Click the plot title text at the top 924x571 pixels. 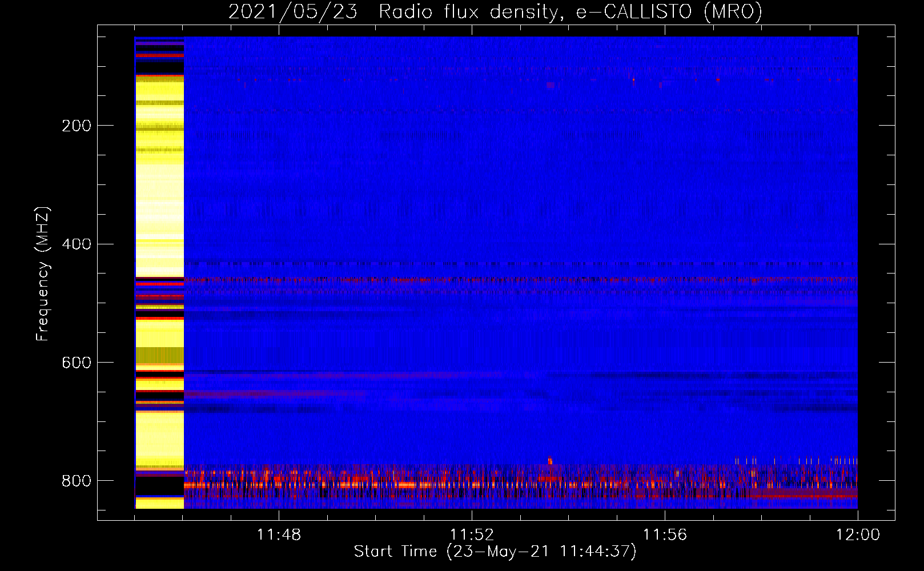pos(495,11)
